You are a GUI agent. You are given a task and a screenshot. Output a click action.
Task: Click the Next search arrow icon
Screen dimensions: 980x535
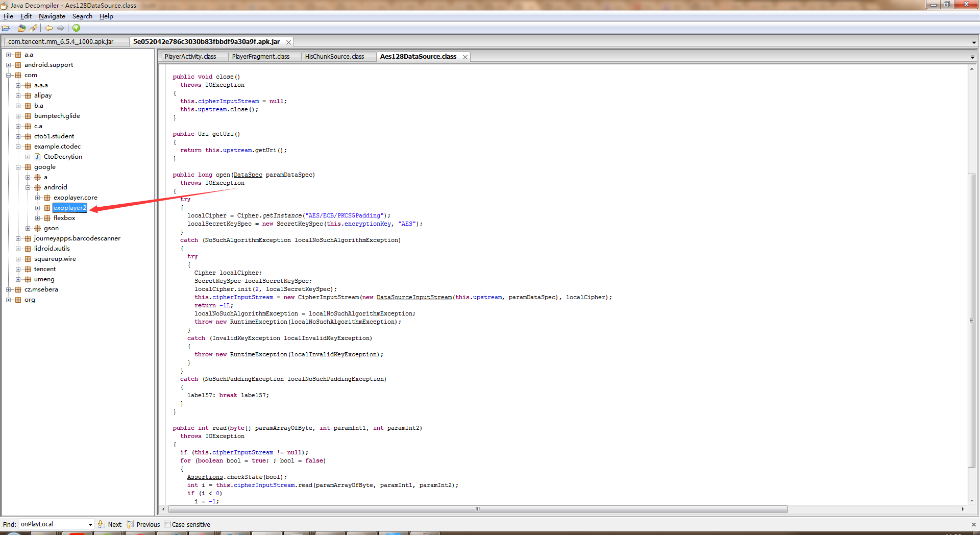pyautogui.click(x=101, y=524)
